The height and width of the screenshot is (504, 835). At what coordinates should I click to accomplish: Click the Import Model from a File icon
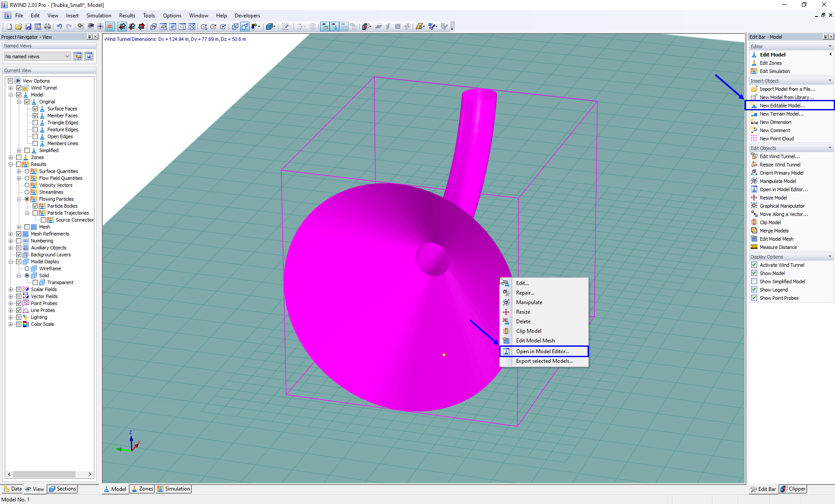[x=754, y=89]
